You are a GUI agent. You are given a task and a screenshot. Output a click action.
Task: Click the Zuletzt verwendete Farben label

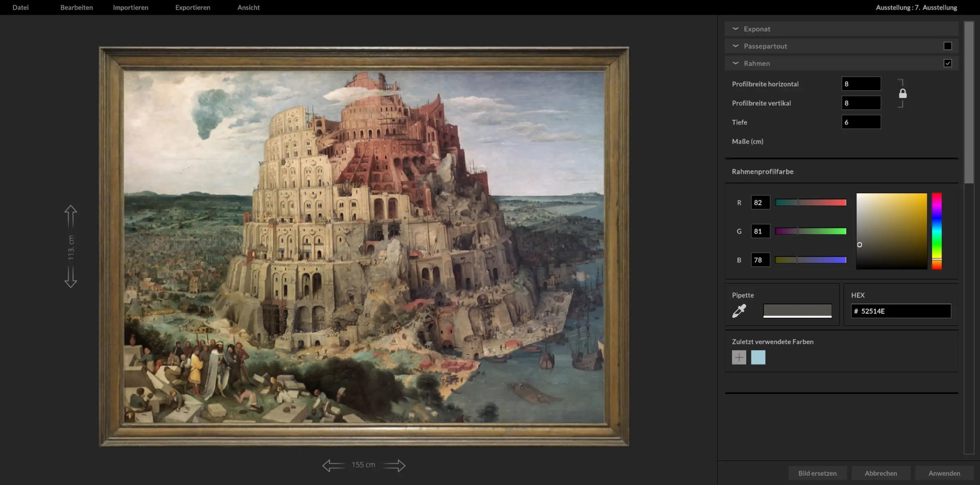pos(772,342)
